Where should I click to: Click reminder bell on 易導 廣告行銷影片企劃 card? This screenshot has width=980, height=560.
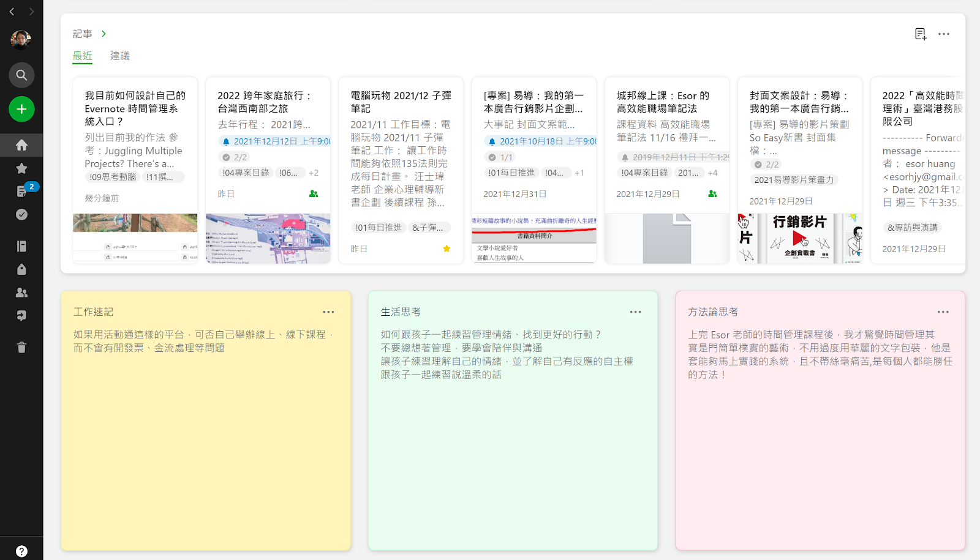coord(492,141)
